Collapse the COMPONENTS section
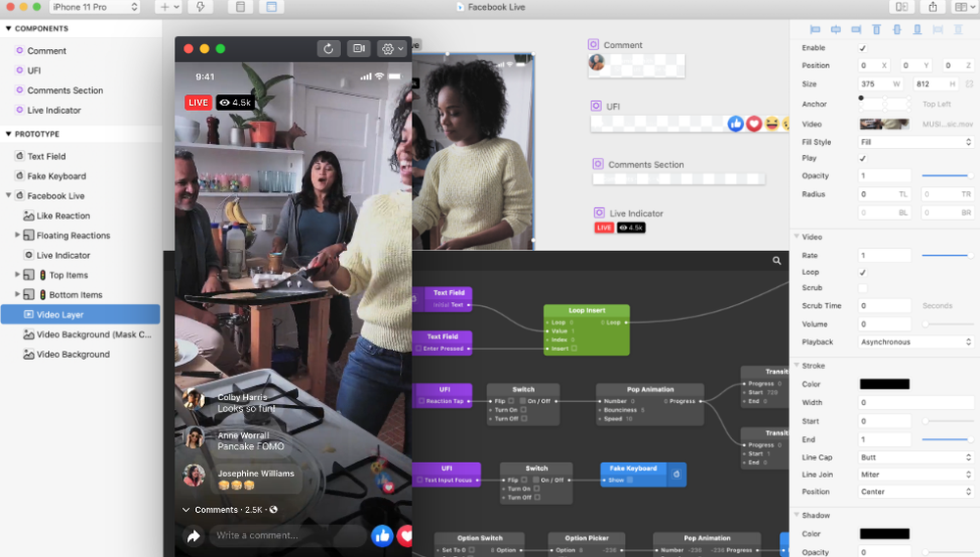The height and width of the screenshot is (557, 980). 9,28
